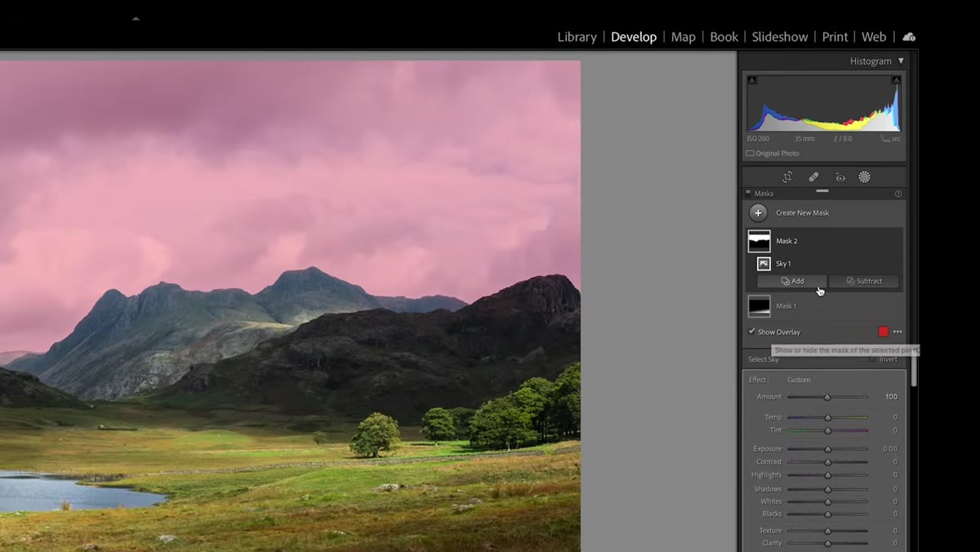
Task: Click the Whites slider handle
Action: pos(827,501)
